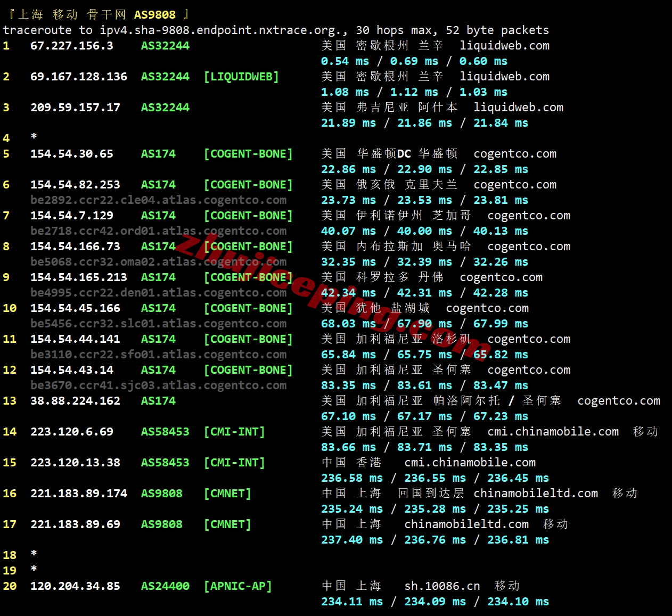The image size is (672, 616).
Task: Click the [LIQUIDWEB] tag
Action: [241, 77]
